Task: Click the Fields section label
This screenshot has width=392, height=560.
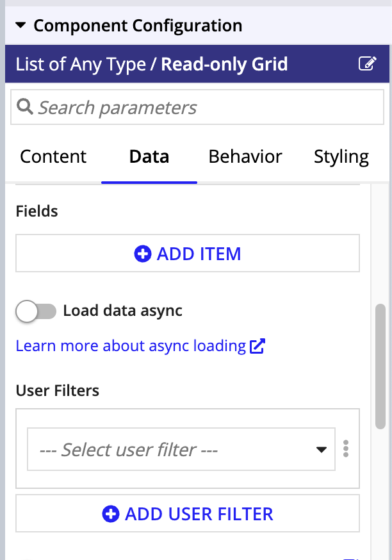Action: (x=37, y=211)
